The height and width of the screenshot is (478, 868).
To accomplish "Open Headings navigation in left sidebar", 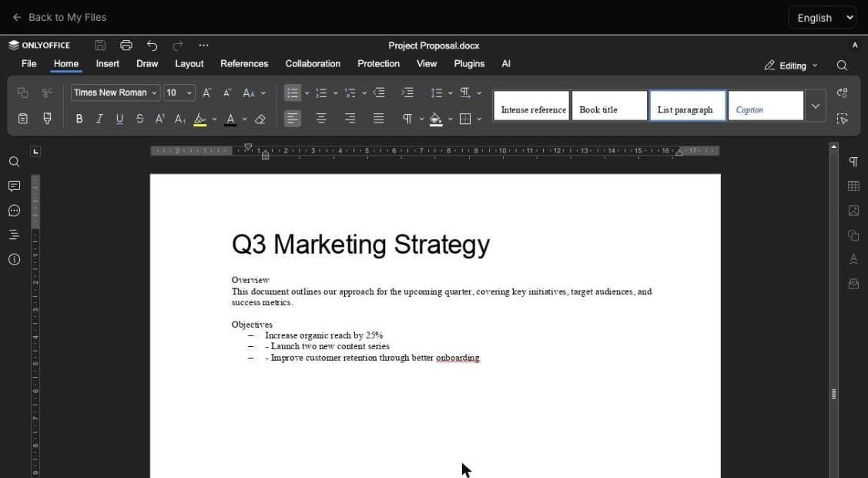I will 15,235.
